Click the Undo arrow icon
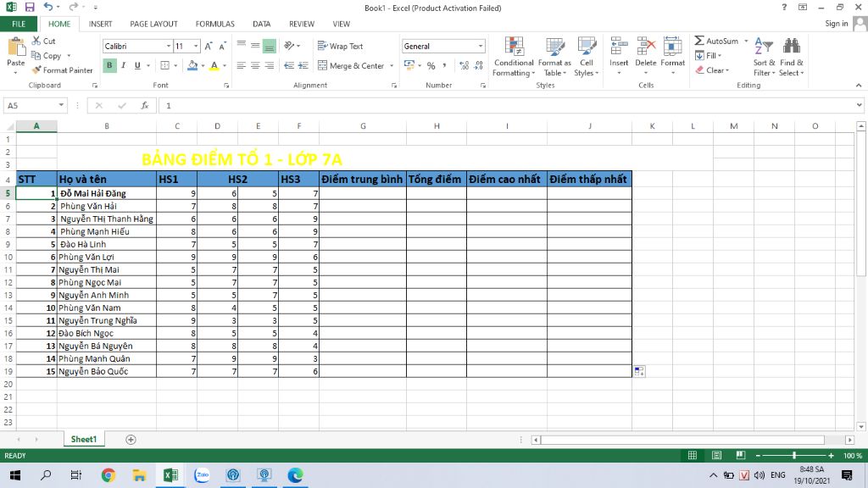This screenshot has height=488, width=868. pyautogui.click(x=48, y=7)
